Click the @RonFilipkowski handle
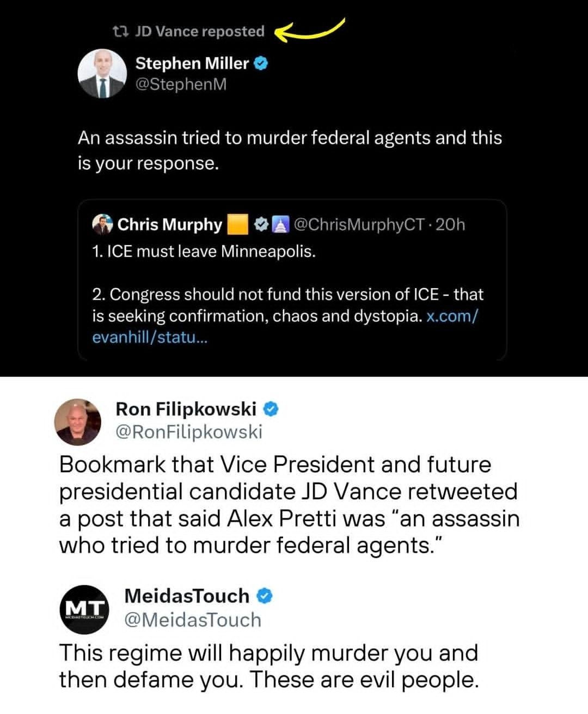588x714 pixels. click(189, 432)
